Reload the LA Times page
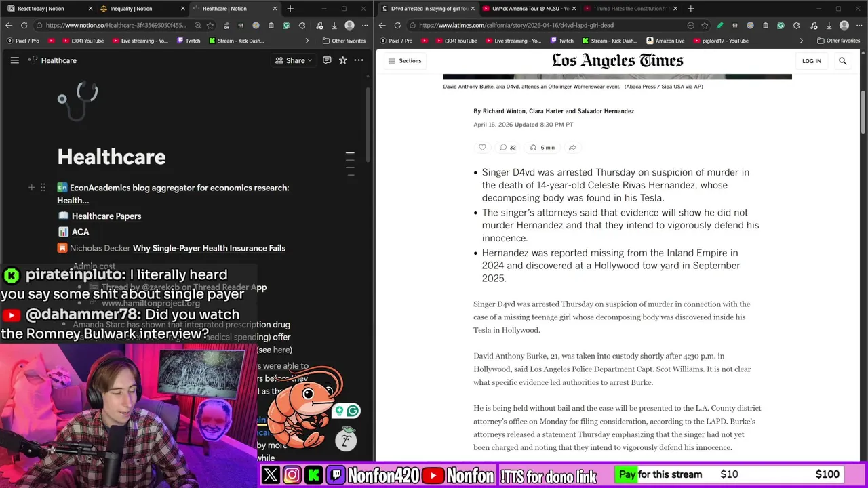The image size is (868, 488). click(397, 25)
